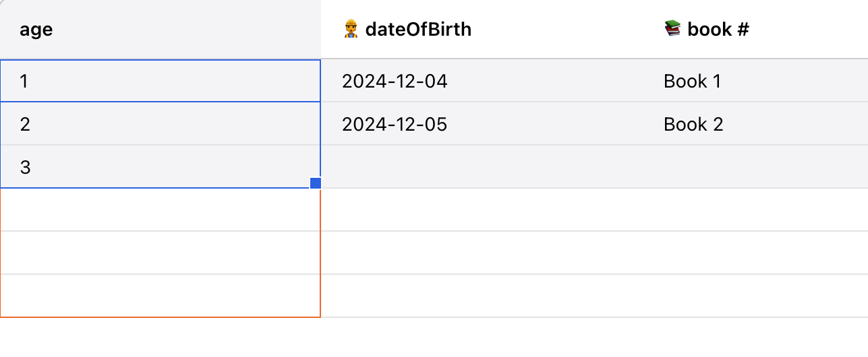
Task: Click the last empty age cell in orange outline
Action: click(x=160, y=296)
